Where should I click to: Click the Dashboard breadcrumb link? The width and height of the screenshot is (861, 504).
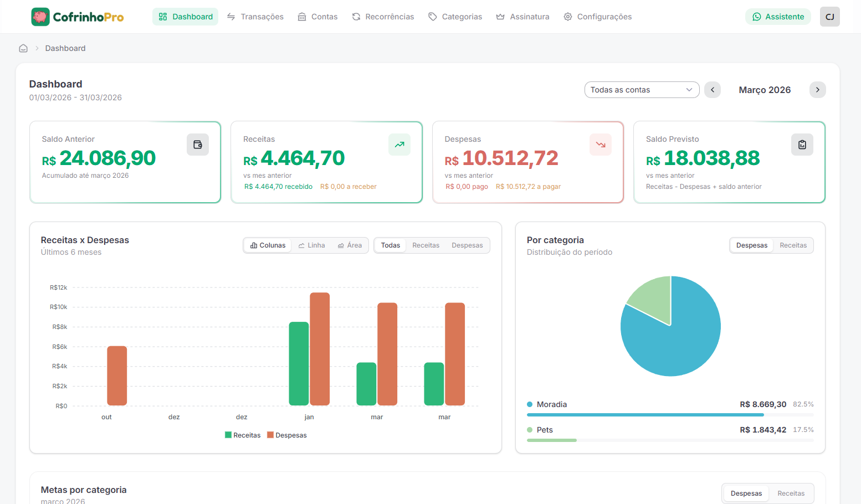click(x=65, y=48)
